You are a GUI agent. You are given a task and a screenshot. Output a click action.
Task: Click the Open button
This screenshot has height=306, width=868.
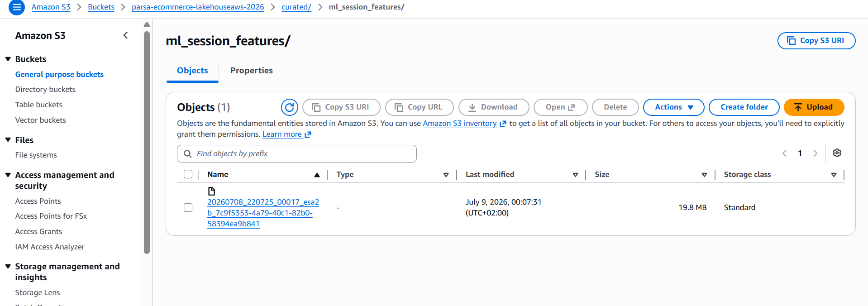click(x=560, y=107)
